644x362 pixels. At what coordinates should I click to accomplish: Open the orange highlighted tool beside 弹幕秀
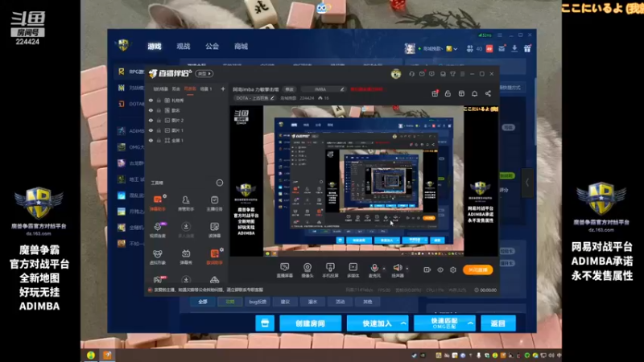[x=214, y=257]
